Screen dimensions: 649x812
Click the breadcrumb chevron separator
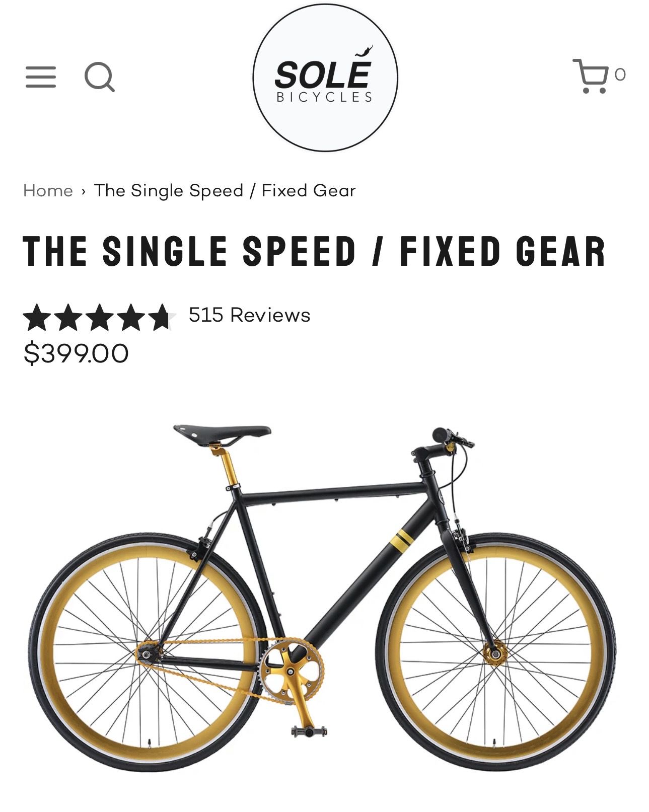click(x=83, y=191)
